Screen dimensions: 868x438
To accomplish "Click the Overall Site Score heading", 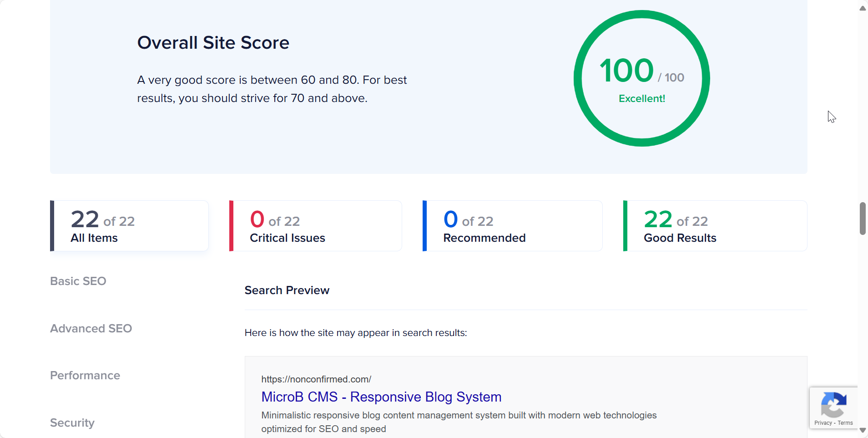I will pos(213,43).
